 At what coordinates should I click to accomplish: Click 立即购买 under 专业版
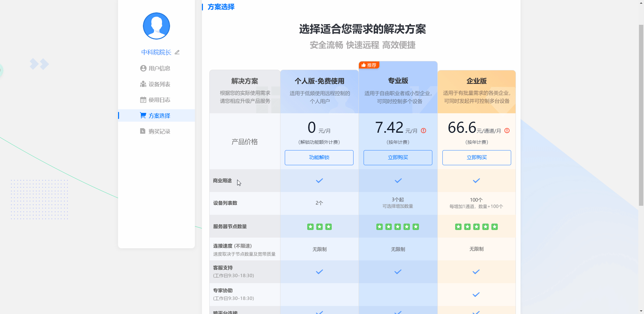[x=398, y=158]
